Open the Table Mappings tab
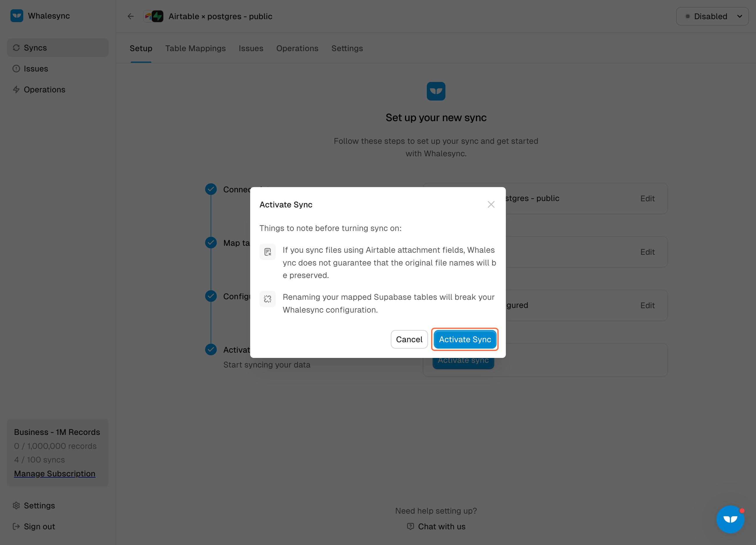The height and width of the screenshot is (545, 756). tap(196, 48)
